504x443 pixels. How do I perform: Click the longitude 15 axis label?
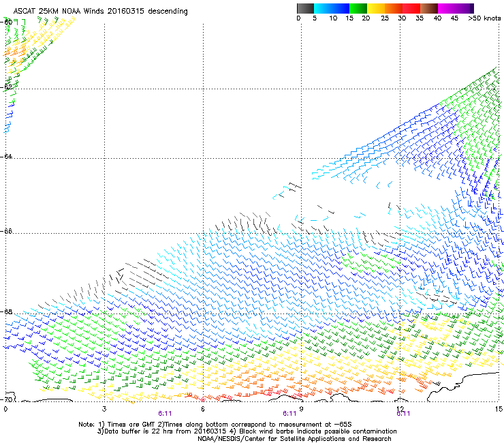coord(499,409)
